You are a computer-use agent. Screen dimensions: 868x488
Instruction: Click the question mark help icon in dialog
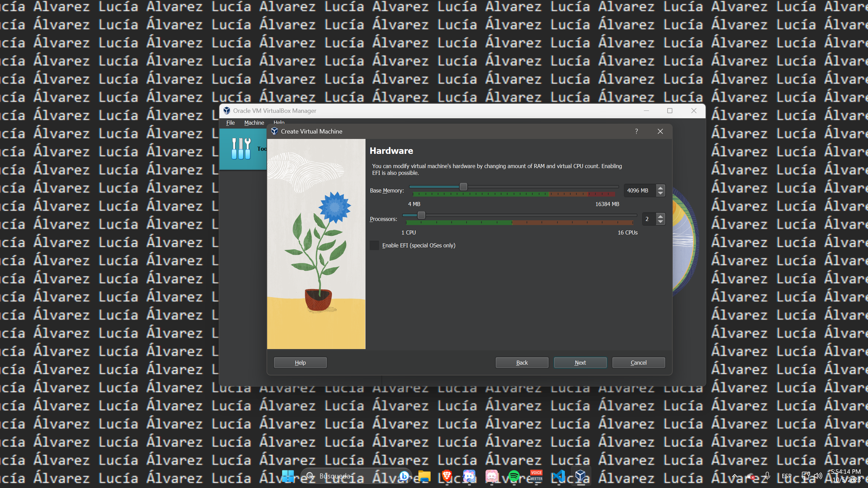pyautogui.click(x=636, y=131)
